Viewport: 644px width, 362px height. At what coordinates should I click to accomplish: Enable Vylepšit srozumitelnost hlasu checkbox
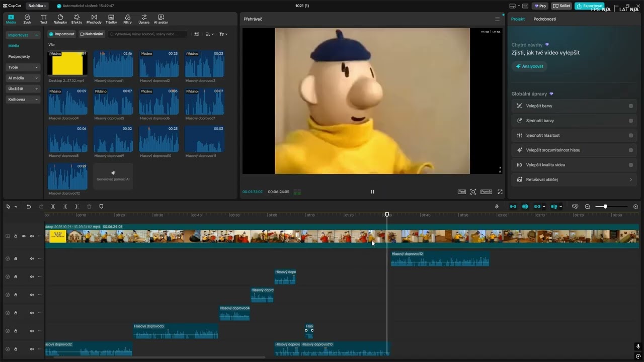pos(631,150)
